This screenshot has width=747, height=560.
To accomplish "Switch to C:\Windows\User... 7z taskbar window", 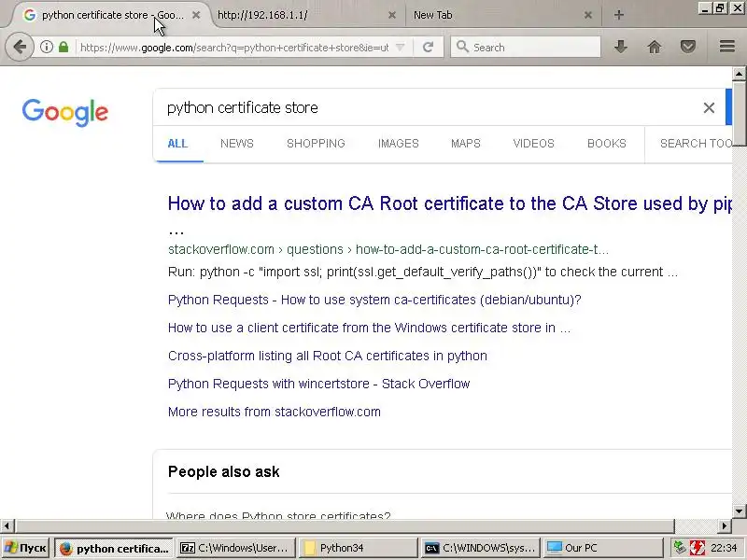I will click(x=236, y=548).
